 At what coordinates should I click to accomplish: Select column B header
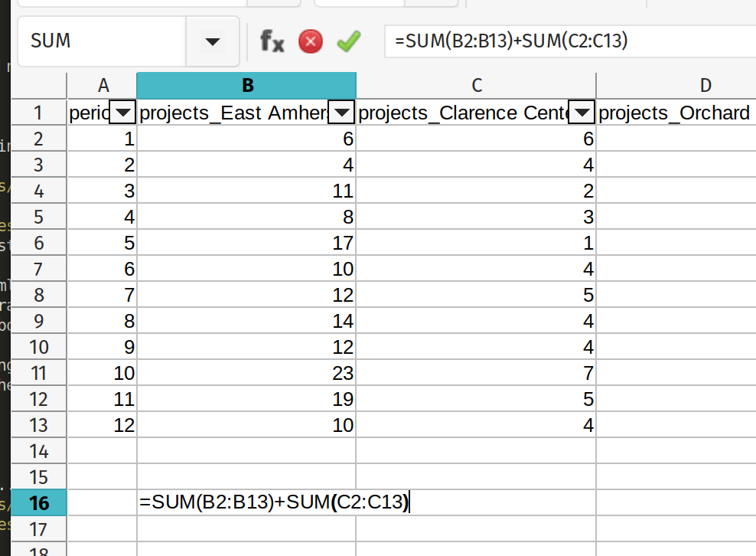point(246,85)
